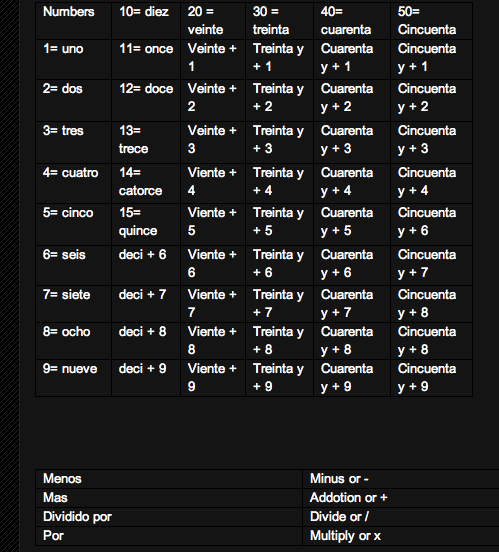Select the 'Cuarenta y + 9' cell
Image resolution: width=499 pixels, height=552 pixels.
352,378
